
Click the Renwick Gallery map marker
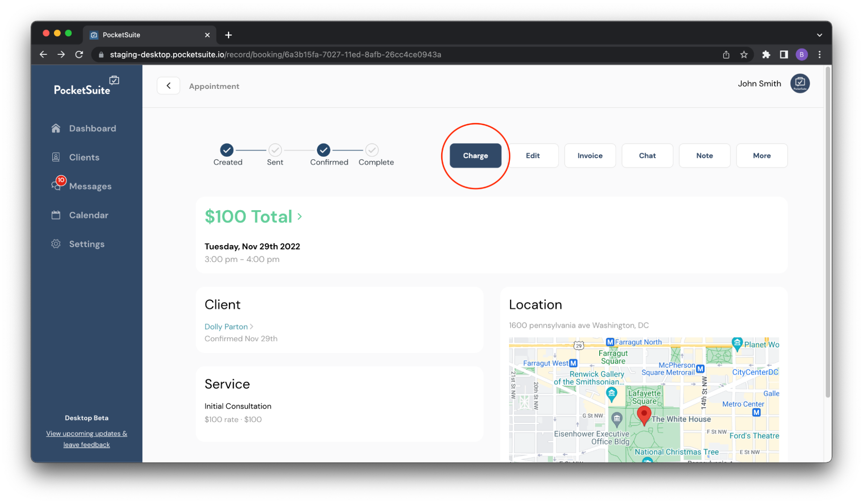coord(611,394)
